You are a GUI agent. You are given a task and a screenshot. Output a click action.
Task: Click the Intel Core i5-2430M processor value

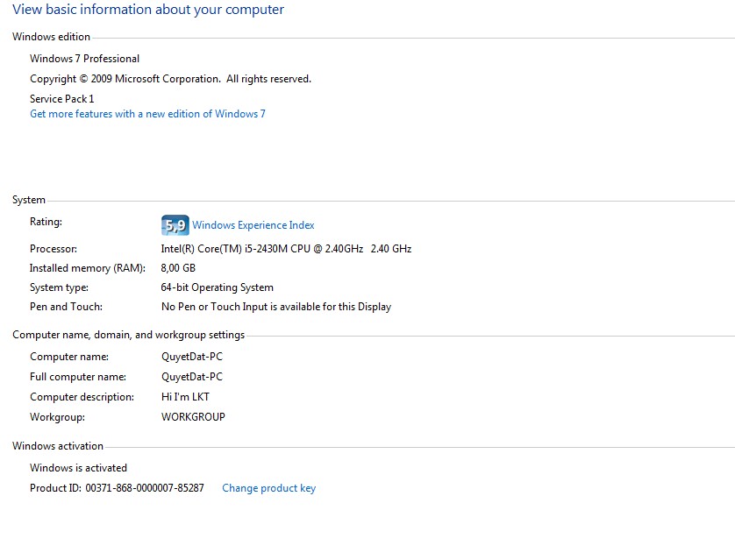(x=286, y=249)
